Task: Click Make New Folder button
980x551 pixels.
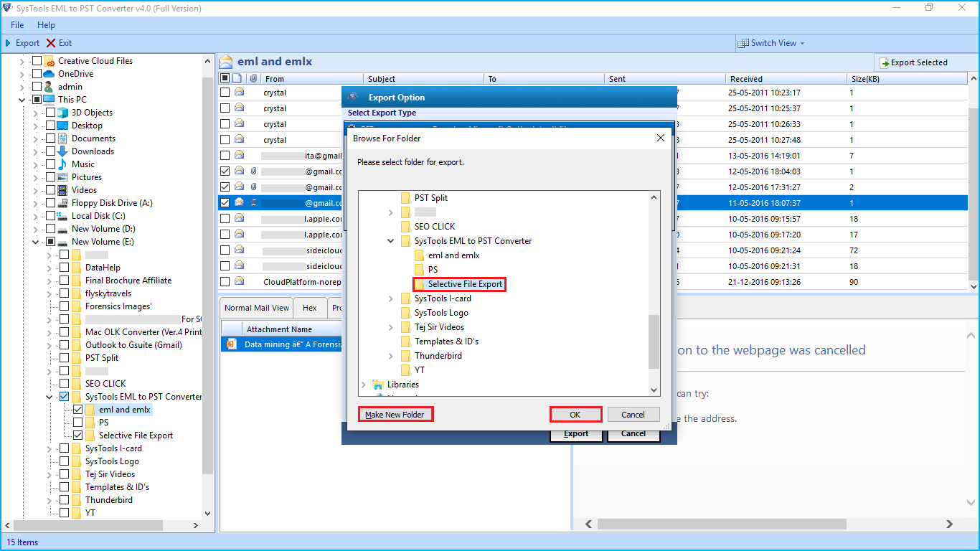Action: tap(395, 415)
